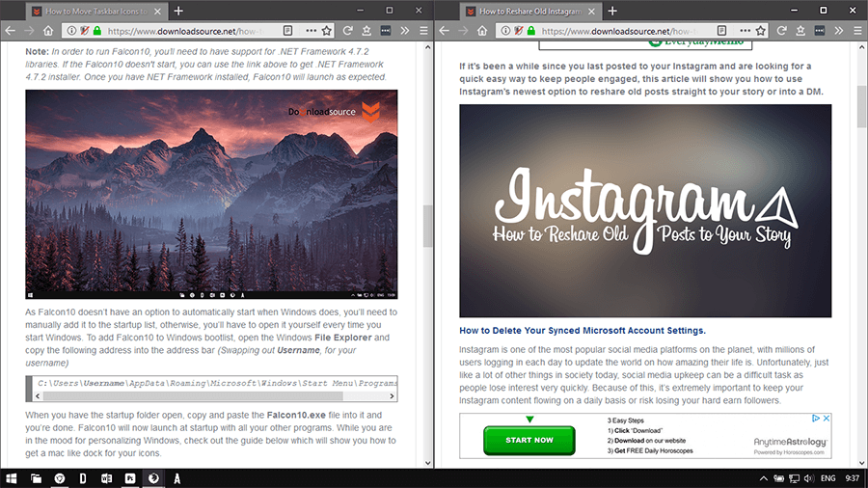
Task: Toggle reader view in left Firefox window
Action: tap(287, 31)
